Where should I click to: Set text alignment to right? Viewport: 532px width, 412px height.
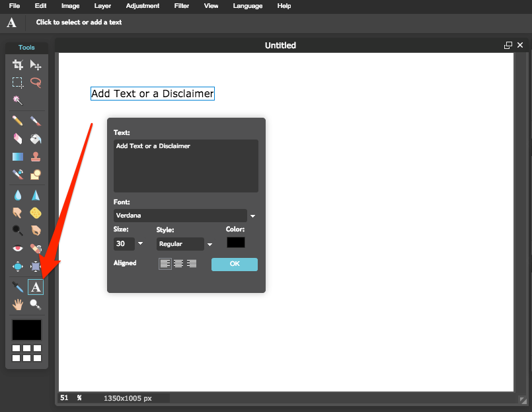[192, 264]
